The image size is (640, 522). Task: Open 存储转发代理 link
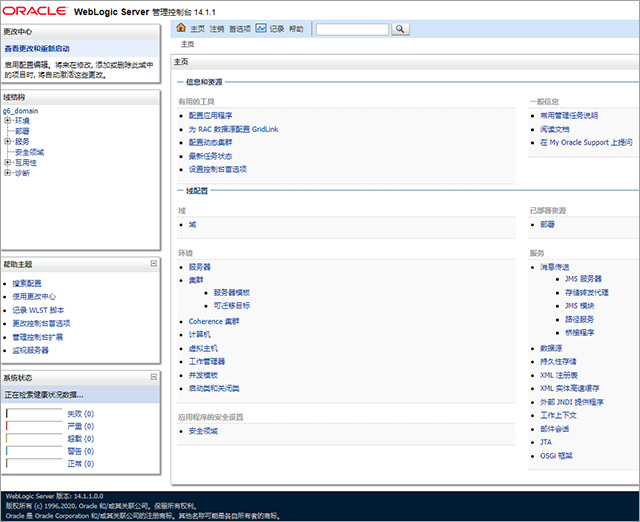pyautogui.click(x=587, y=293)
